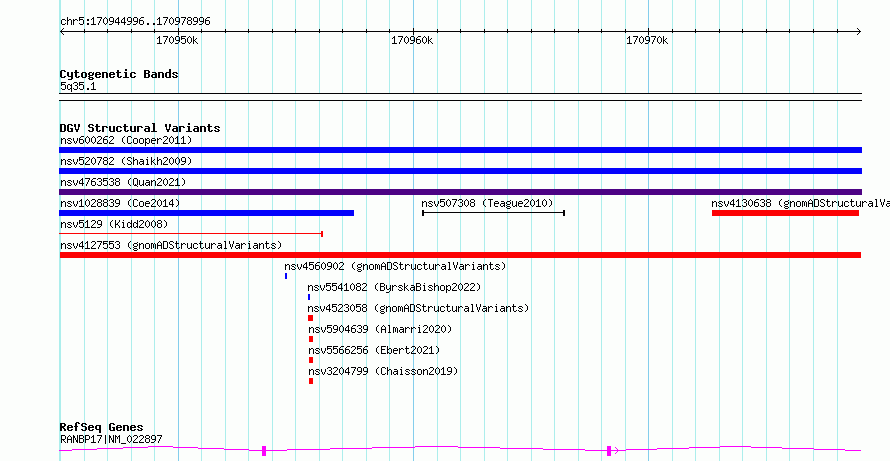Select red nsv4523058 marker
This screenshot has width=890, height=461.
pos(310,318)
